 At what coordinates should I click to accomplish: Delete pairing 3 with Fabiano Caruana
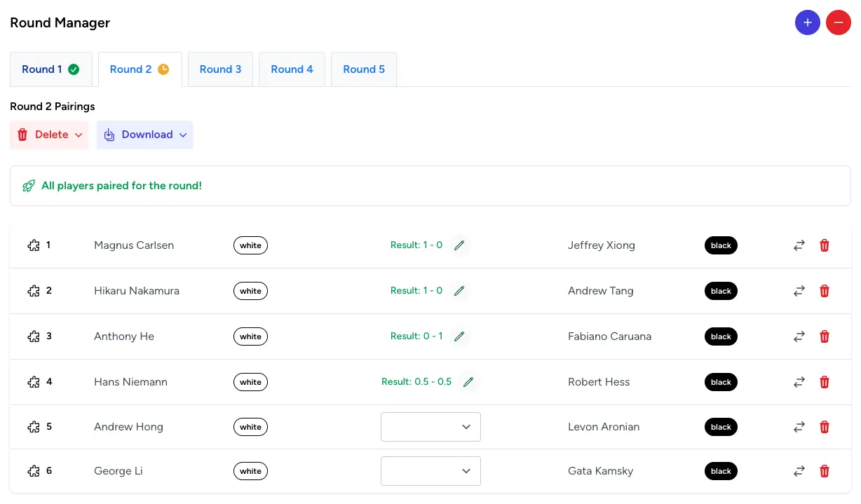825,336
